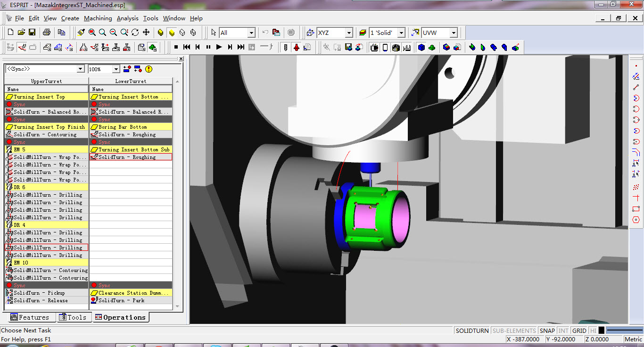This screenshot has width=644, height=347.
Task: Open the UVW coordinate dropdown
Action: pyautogui.click(x=453, y=33)
